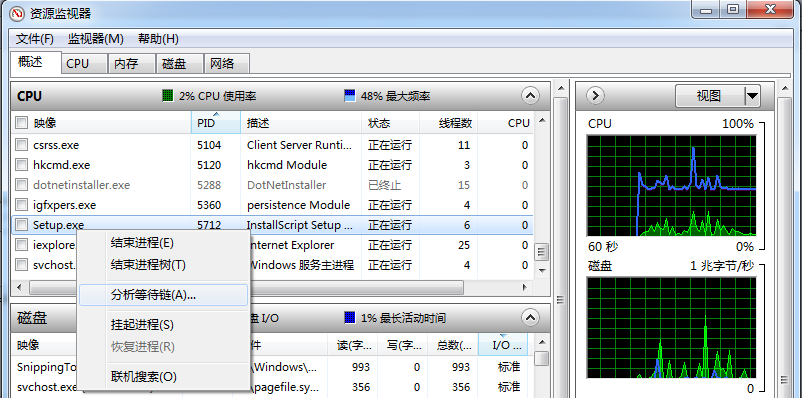The width and height of the screenshot is (802, 398).
Task: Choose 结束进程树(T) from context menu
Action: pyautogui.click(x=164, y=265)
